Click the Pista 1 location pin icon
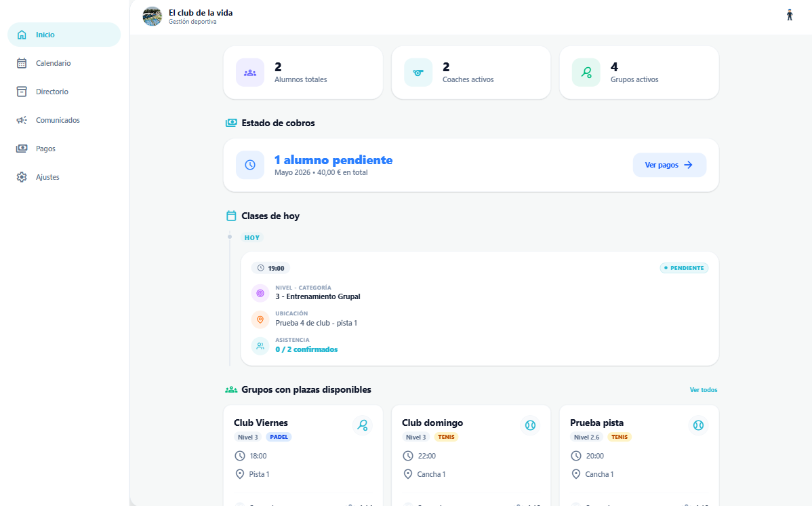Viewport: 812px width, 506px height. (240, 474)
